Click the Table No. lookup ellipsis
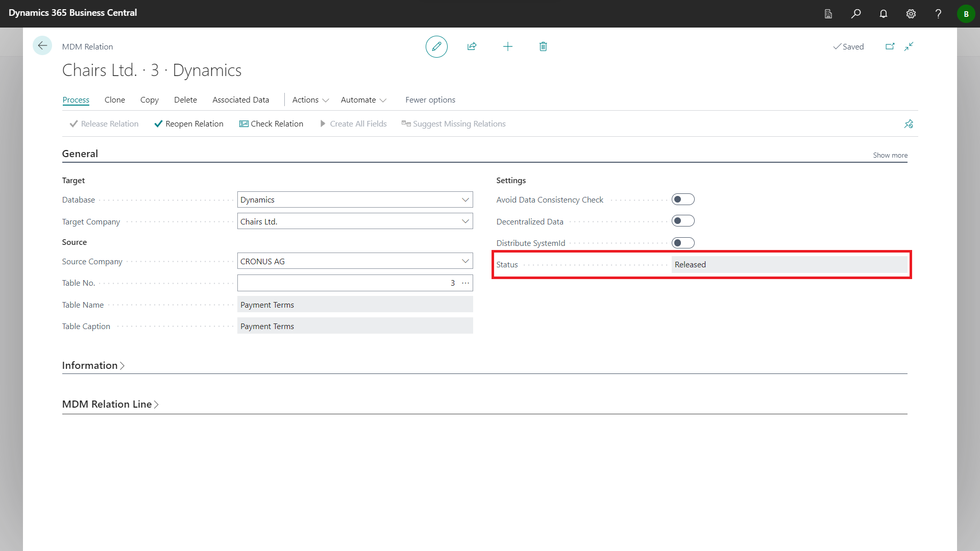The image size is (980, 551). pos(465,283)
